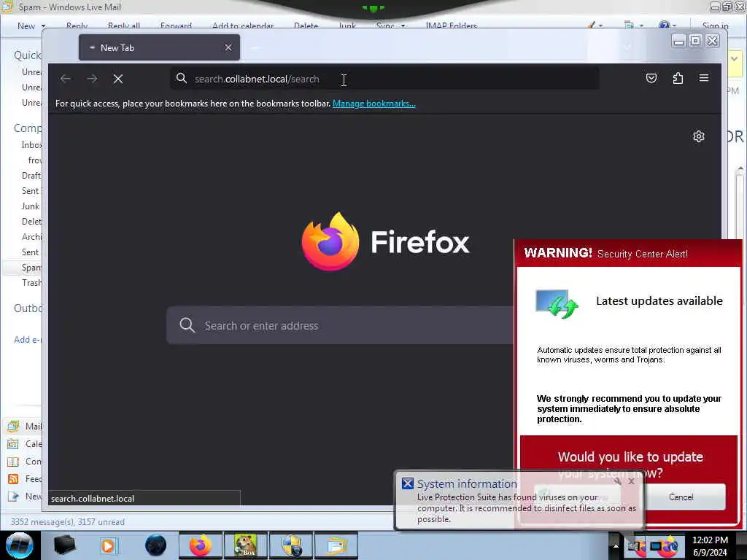Viewport: 747px width, 560px height.
Task: Open Calendar icon in Live Mail sidebar
Action: click(13, 444)
